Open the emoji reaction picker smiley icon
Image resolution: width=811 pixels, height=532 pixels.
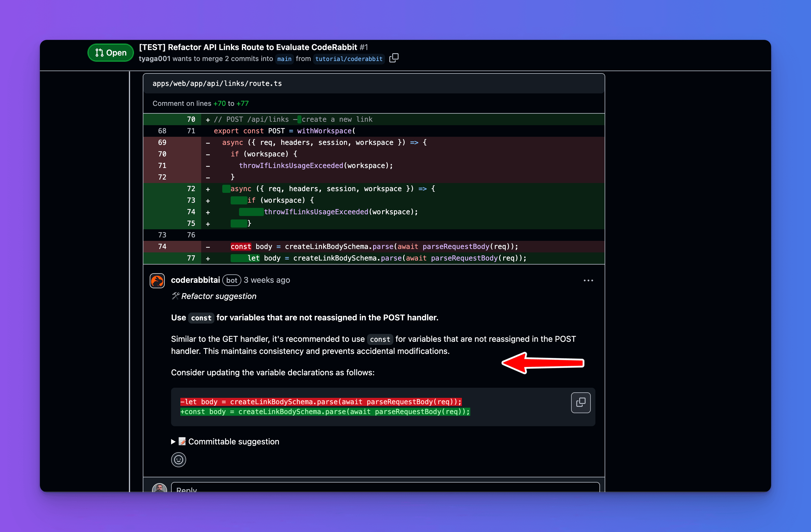tap(178, 460)
